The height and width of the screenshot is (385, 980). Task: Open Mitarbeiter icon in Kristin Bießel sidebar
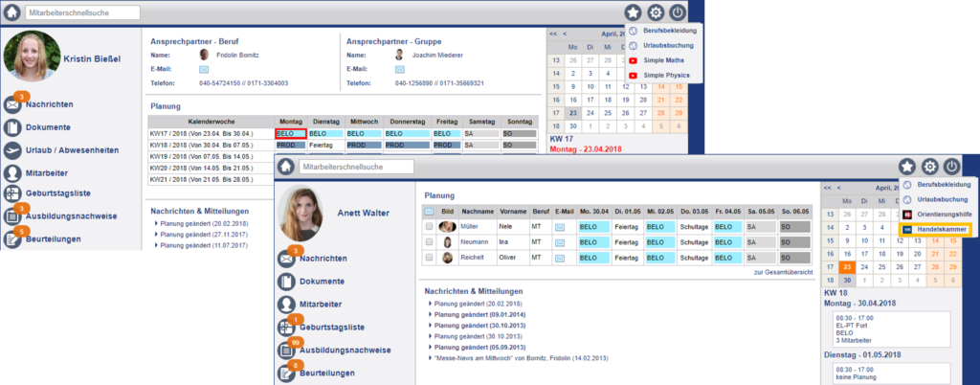tap(12, 172)
